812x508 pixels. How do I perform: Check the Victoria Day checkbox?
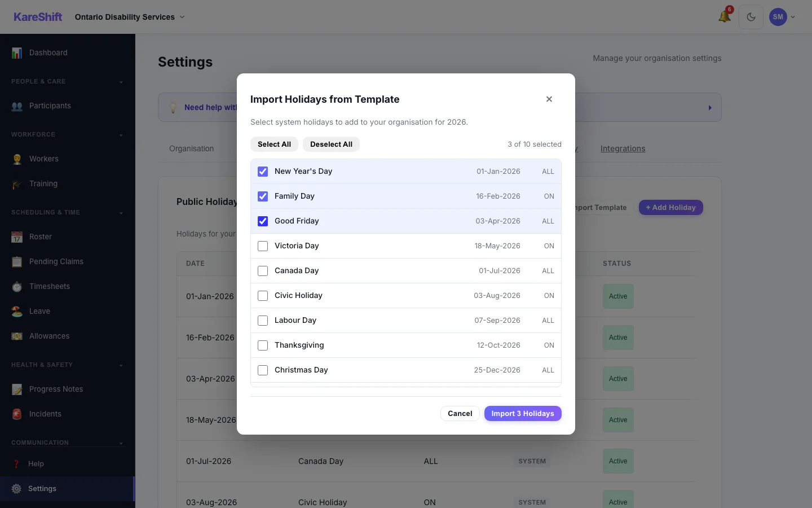pyautogui.click(x=263, y=246)
